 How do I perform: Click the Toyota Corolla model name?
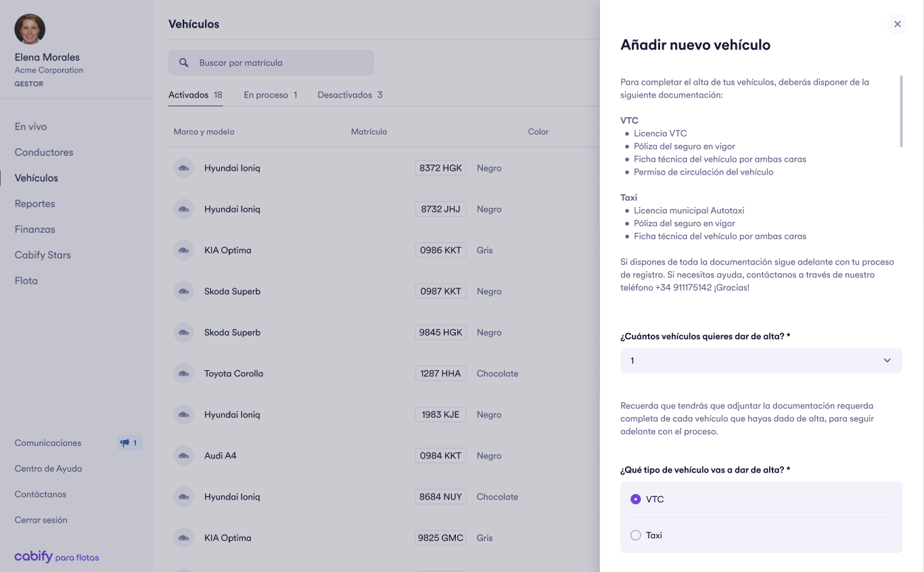[234, 374]
